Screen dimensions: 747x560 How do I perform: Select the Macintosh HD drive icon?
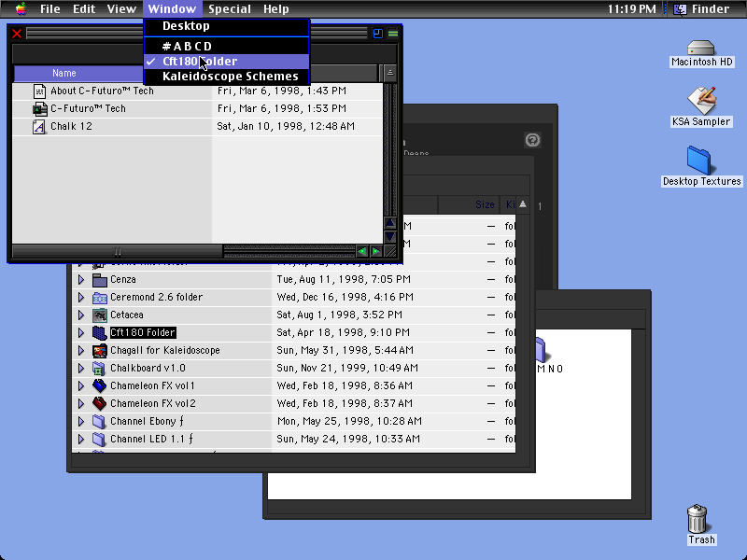pyautogui.click(x=701, y=48)
